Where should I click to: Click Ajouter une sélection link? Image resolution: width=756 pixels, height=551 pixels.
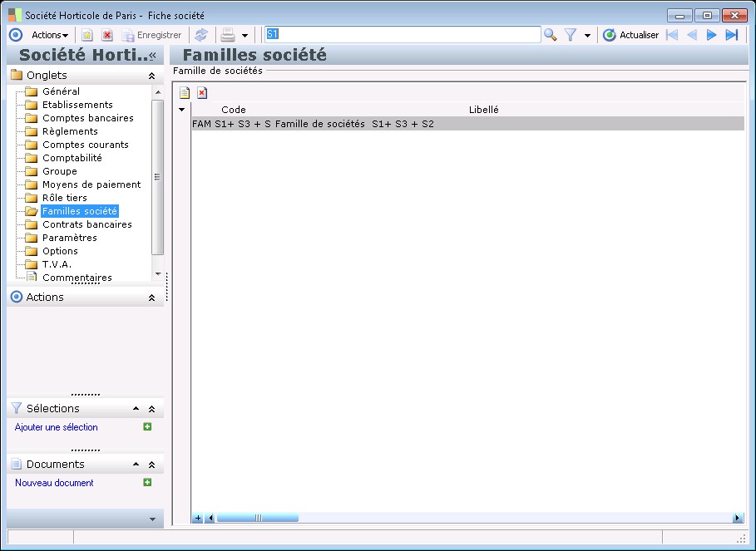[56, 427]
